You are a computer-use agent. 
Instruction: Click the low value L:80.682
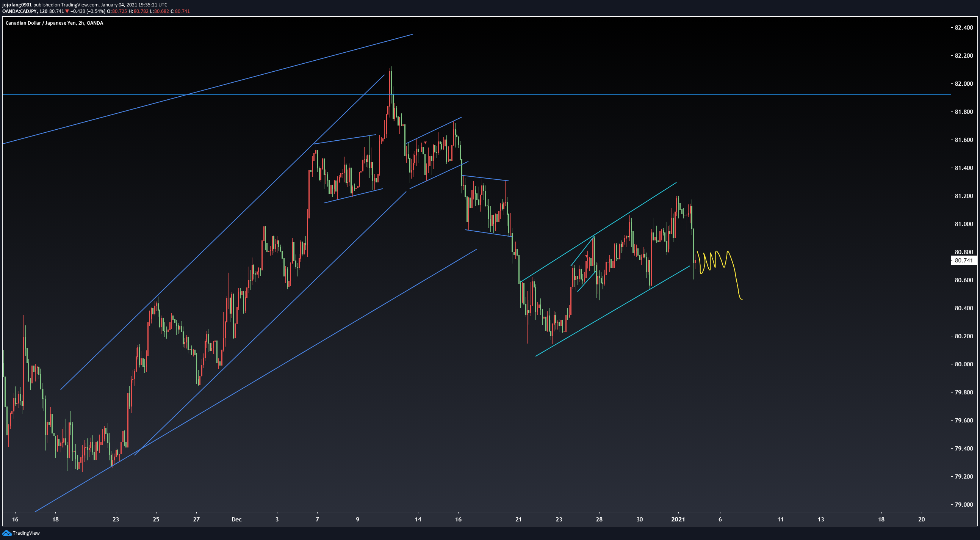159,11
